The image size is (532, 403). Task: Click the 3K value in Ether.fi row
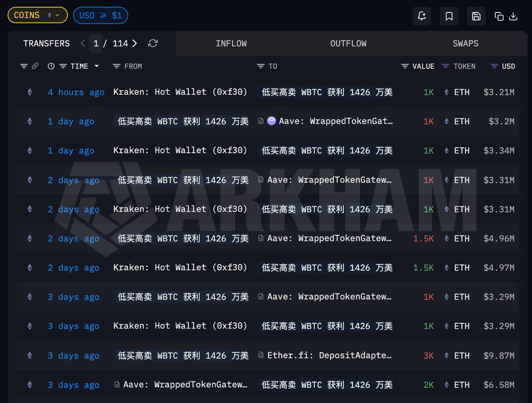tap(429, 356)
